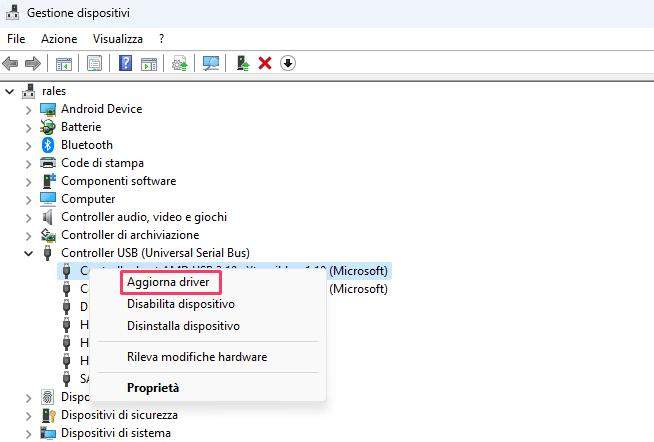Screen dimensions: 654x442
Task: Open the File menu
Action: (16, 39)
